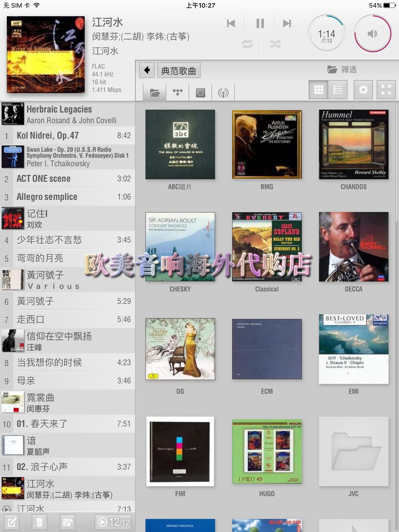
Task: Open the 筛选 filter option
Action: pos(342,69)
